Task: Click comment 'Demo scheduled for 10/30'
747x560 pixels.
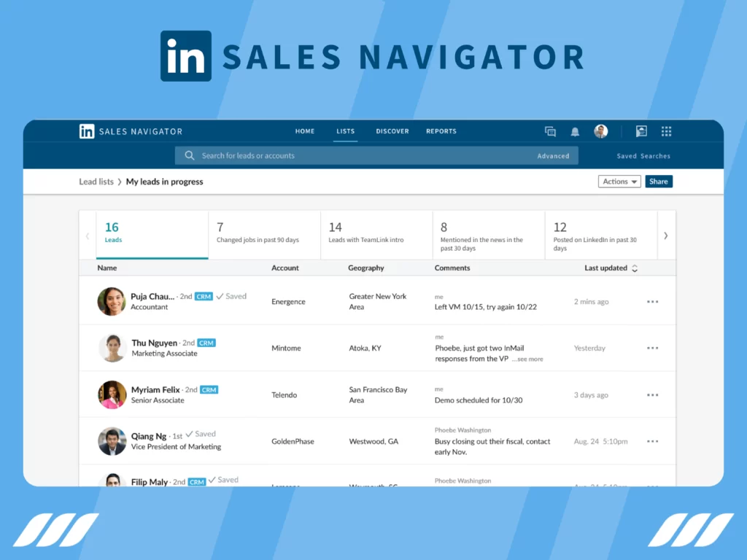Action: click(x=479, y=400)
